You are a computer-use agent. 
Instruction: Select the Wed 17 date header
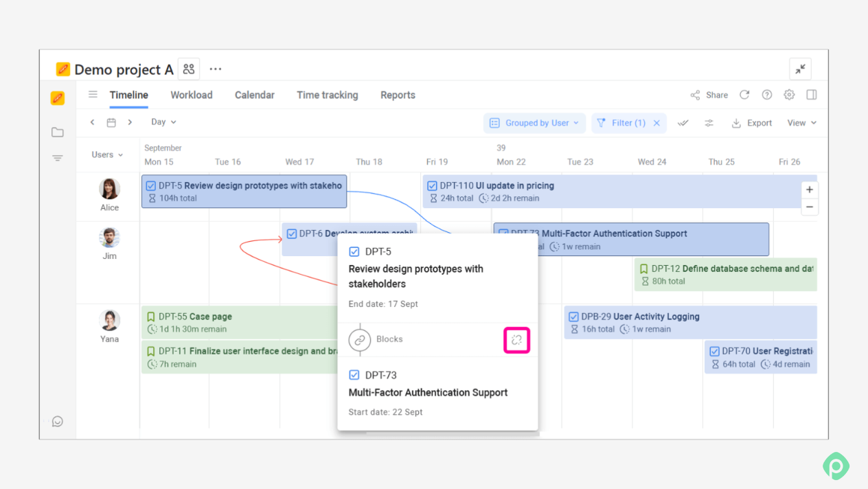pos(299,162)
